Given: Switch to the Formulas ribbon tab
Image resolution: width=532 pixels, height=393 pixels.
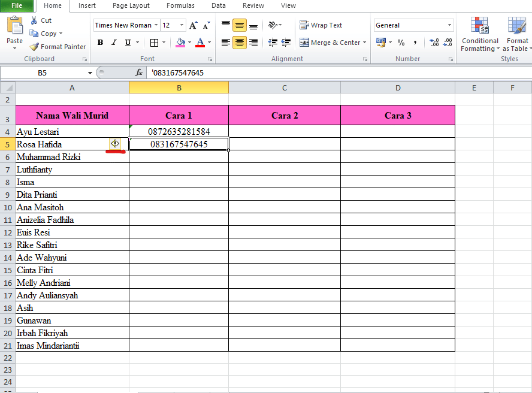Looking at the screenshot, I should (x=180, y=5).
